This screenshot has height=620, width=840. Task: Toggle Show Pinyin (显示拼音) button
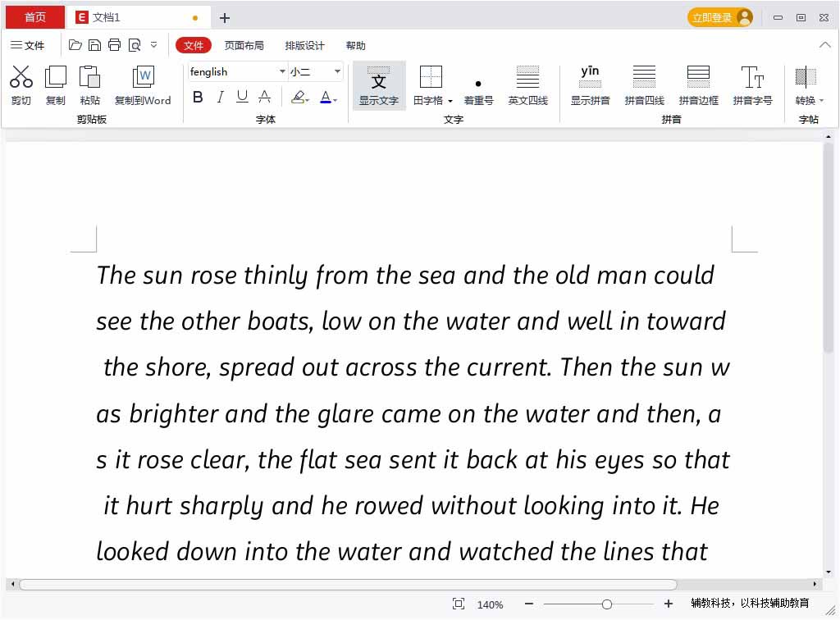point(590,85)
